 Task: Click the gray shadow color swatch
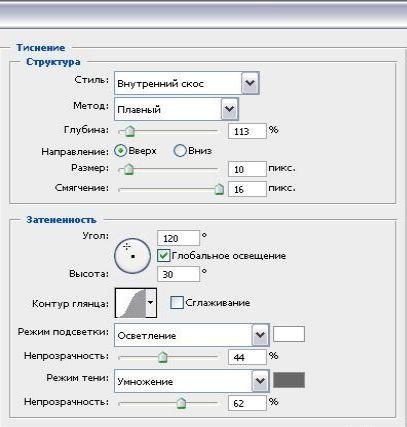click(289, 380)
